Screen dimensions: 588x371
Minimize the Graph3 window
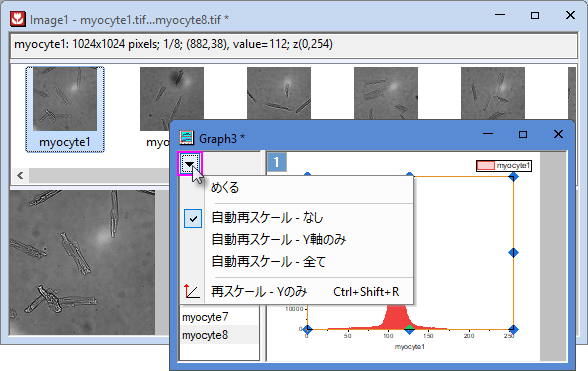point(488,134)
